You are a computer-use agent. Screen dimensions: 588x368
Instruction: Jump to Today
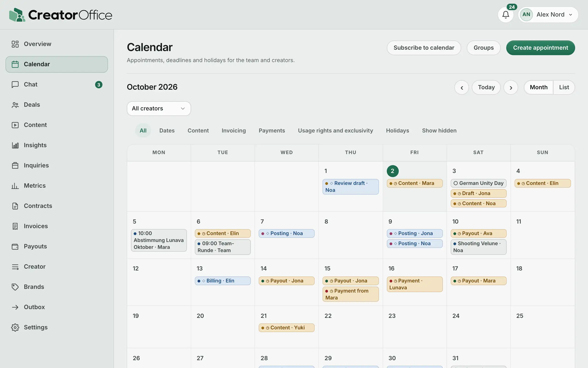486,87
